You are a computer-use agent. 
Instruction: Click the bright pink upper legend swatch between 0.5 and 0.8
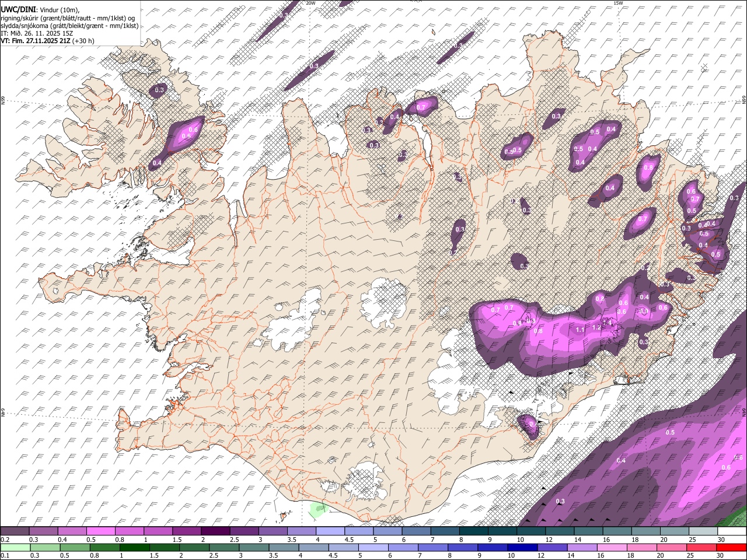pos(100,531)
